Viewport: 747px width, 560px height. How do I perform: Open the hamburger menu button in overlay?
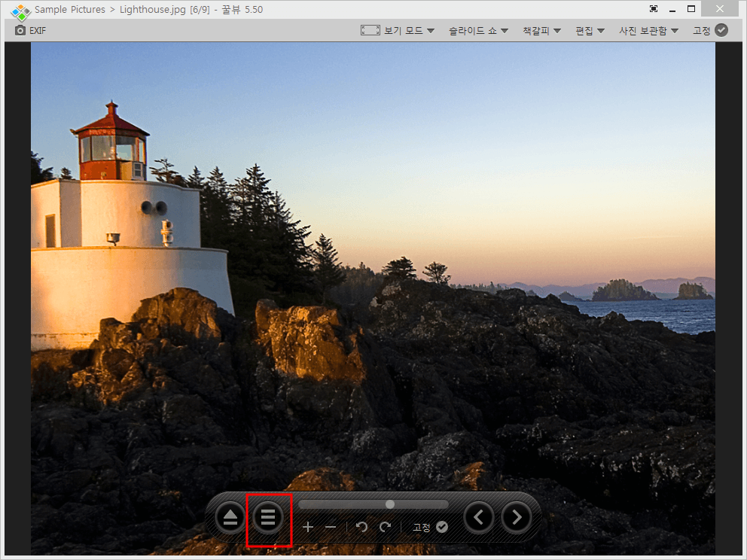tap(268, 517)
